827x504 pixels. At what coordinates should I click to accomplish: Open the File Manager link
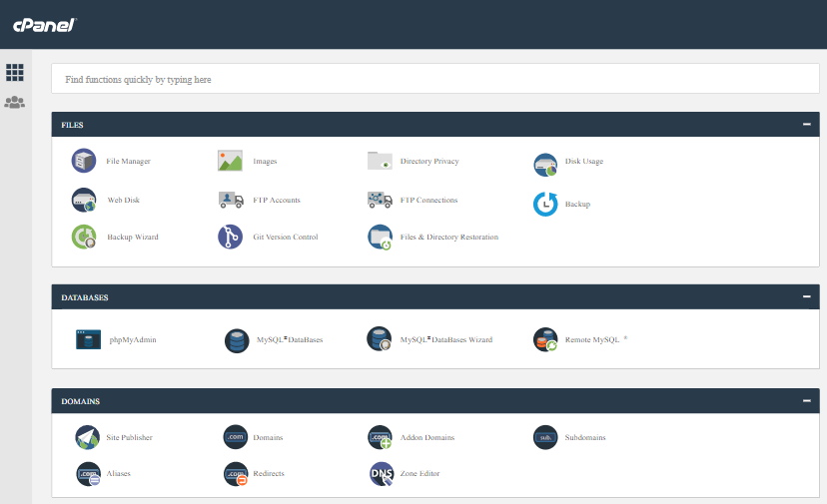[128, 162]
